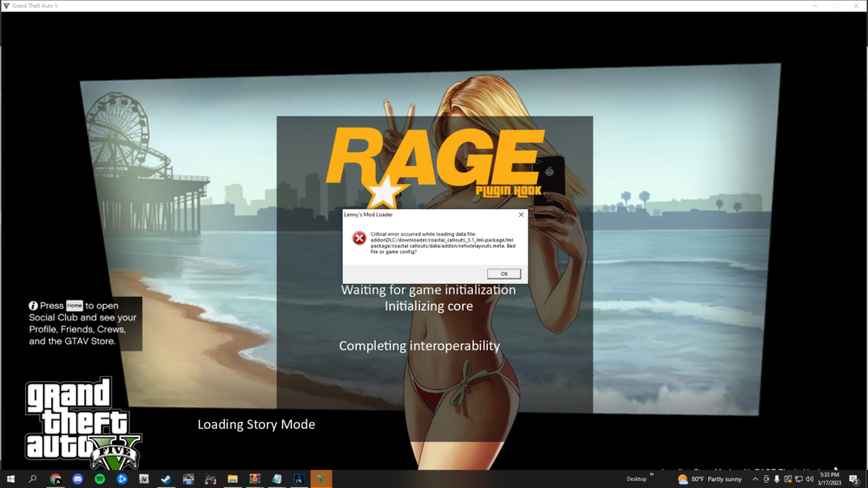Expand the Desktop toolbar chevron
The image size is (868, 488).
652,475
